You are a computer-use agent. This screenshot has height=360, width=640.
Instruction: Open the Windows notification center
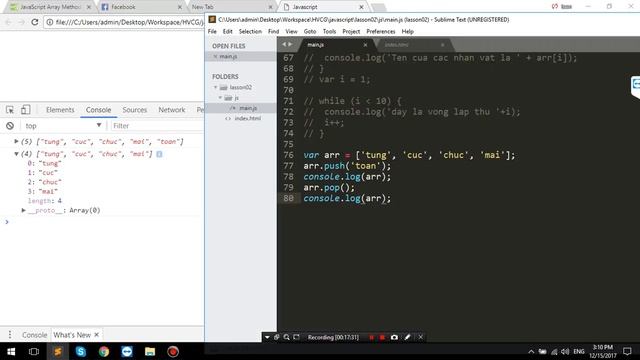point(627,351)
